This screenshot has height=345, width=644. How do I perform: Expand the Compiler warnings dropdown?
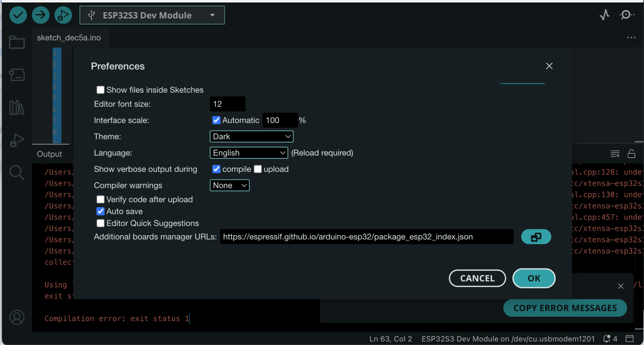click(x=229, y=185)
